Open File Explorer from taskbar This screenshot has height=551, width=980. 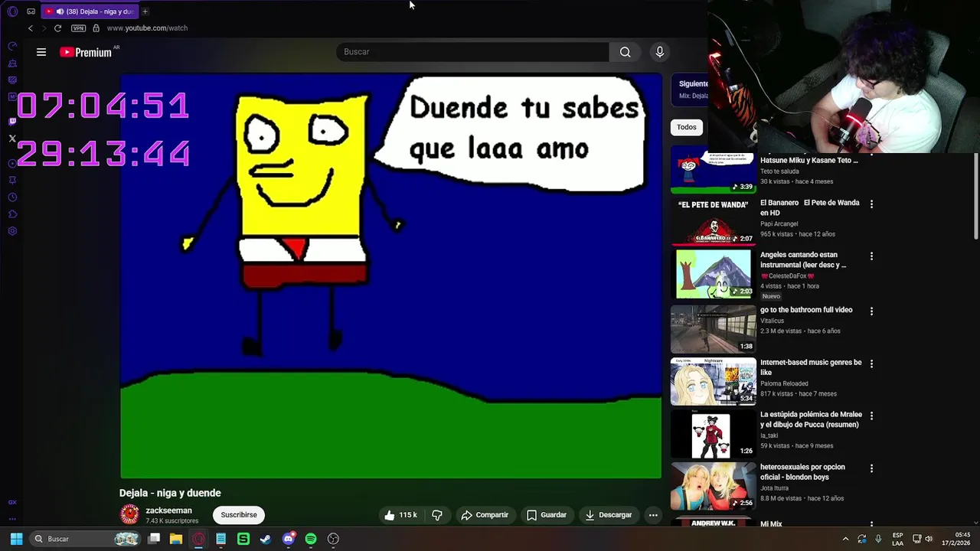pyautogui.click(x=176, y=539)
